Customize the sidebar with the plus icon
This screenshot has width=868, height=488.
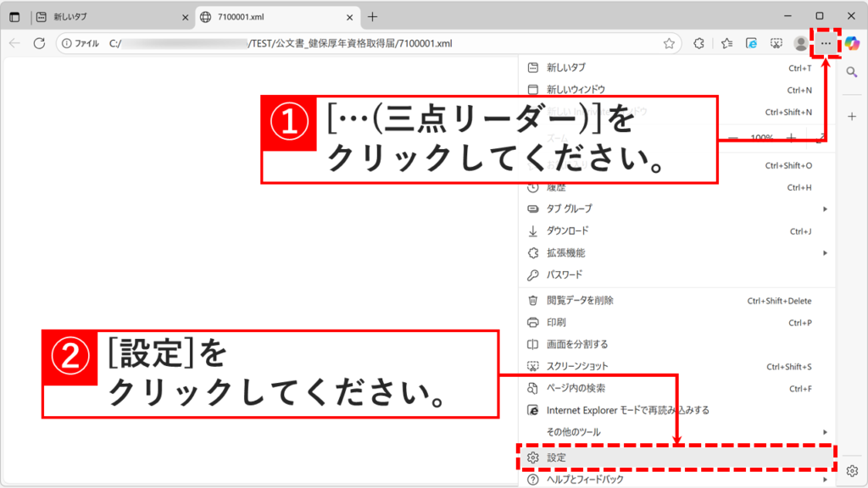[851, 117]
